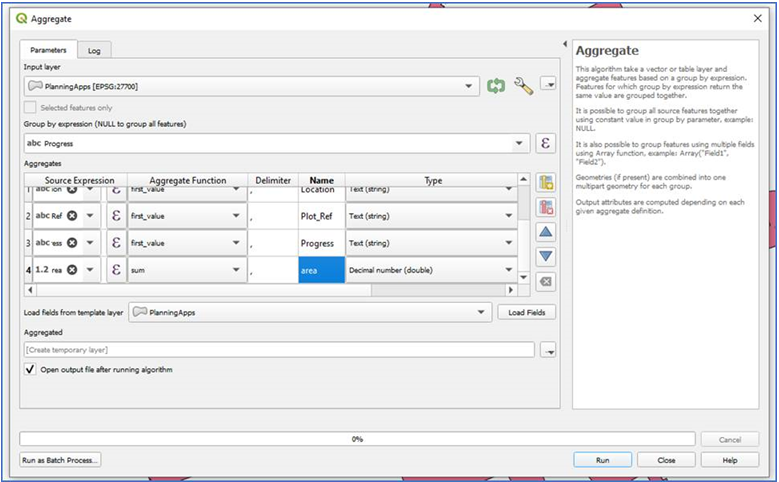Click the Delimiter column header
This screenshot has width=779, height=482.
[x=273, y=180]
